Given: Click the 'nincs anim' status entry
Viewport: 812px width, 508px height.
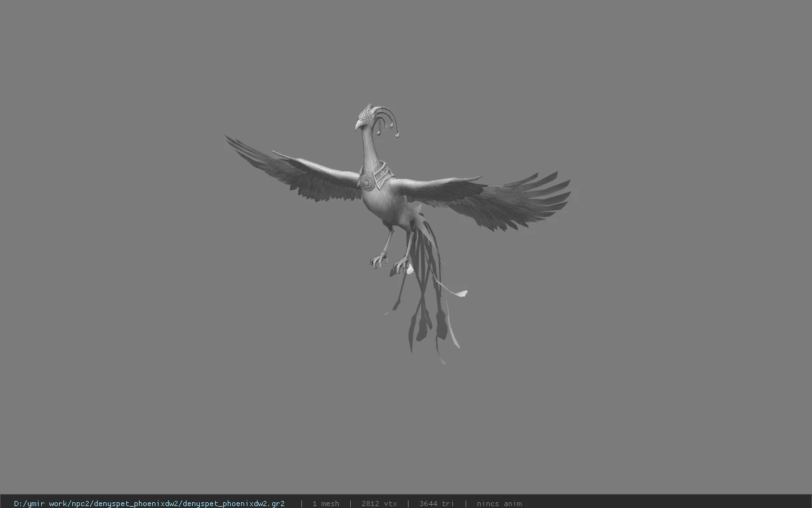Looking at the screenshot, I should click(499, 504).
